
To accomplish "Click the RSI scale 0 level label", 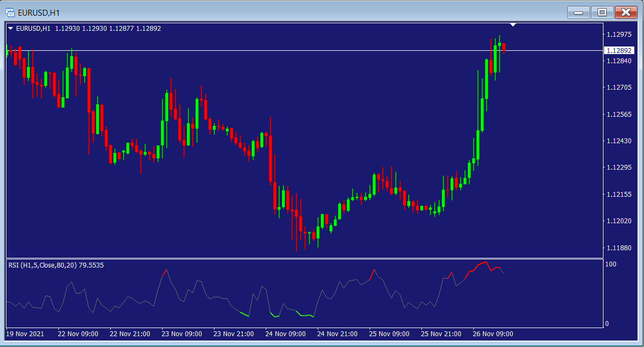I will click(x=607, y=324).
